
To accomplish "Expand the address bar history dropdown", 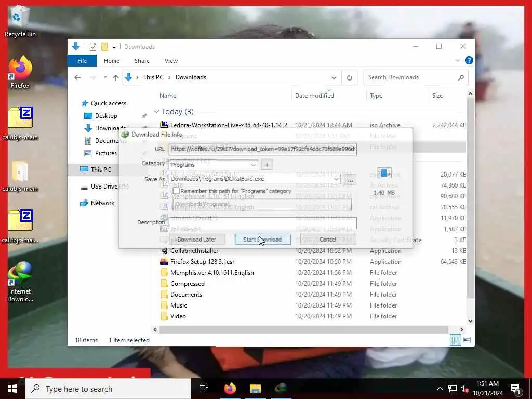I will [334, 77].
